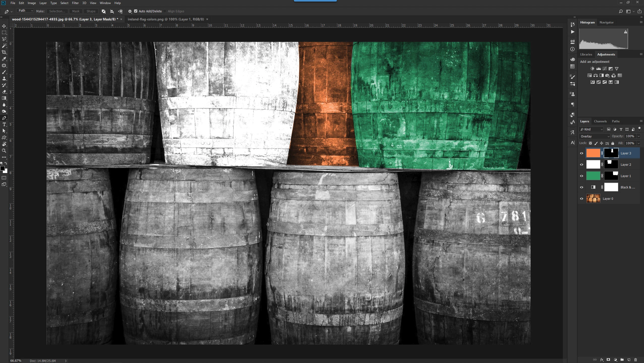Uncheck Auto Add/Delete checkbox
This screenshot has width=644, height=363.
[136, 11]
